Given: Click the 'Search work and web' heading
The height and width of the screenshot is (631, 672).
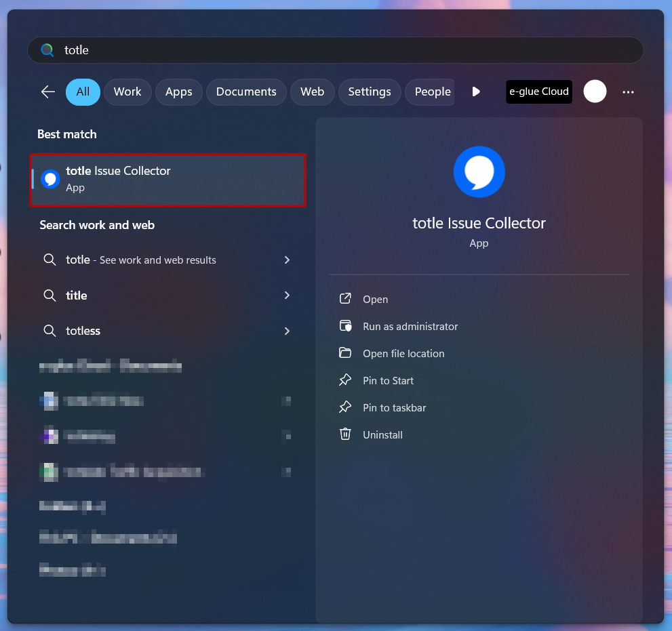Looking at the screenshot, I should pyautogui.click(x=97, y=225).
